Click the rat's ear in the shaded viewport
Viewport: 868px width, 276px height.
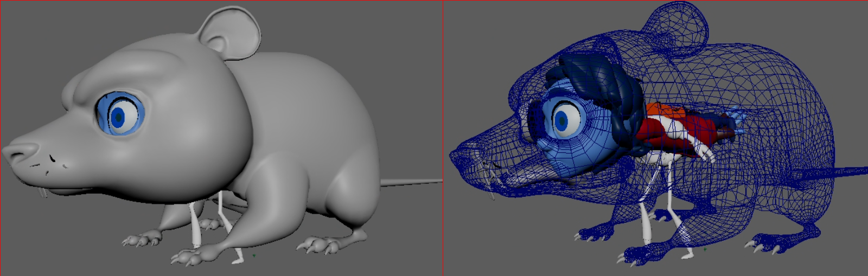(231, 33)
